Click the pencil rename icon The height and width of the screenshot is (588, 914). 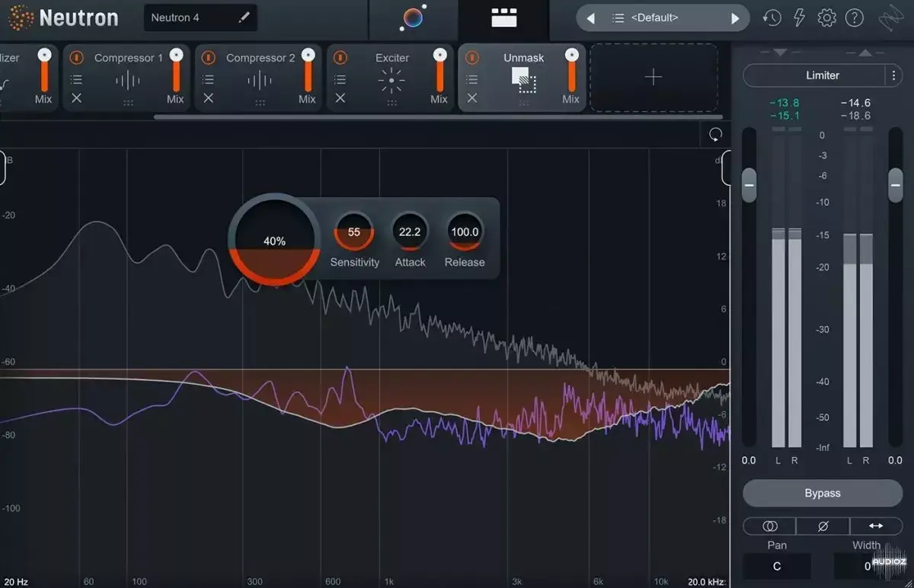tap(244, 18)
